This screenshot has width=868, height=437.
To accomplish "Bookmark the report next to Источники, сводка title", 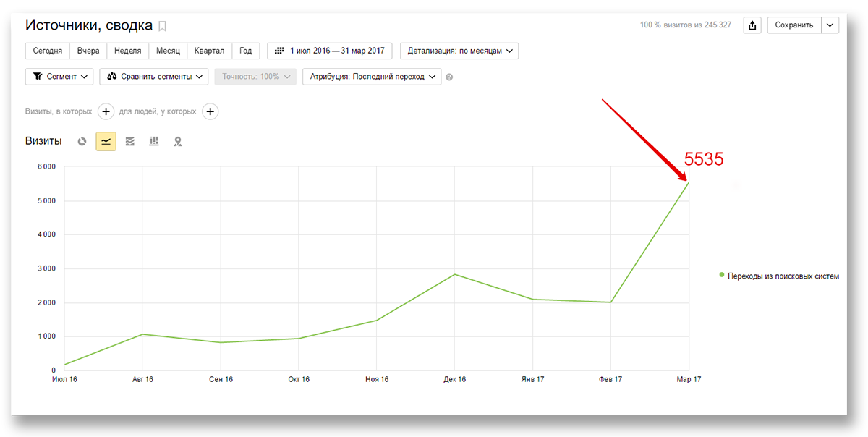I will click(163, 27).
